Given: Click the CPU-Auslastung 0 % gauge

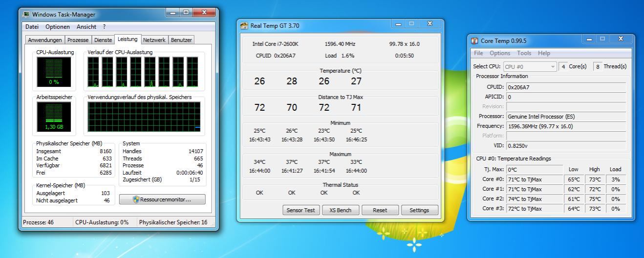Looking at the screenshot, I should 54,72.
